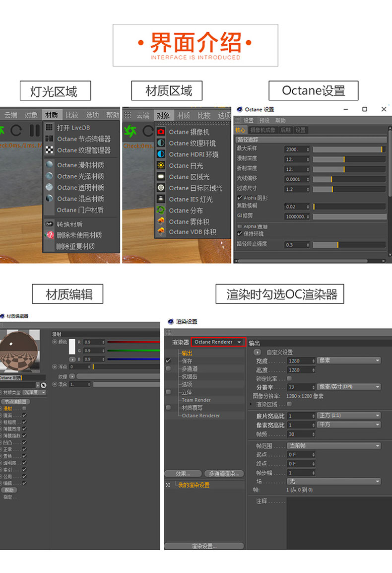
Task: Add an Octane IES 灯光 light
Action: [x=191, y=200]
